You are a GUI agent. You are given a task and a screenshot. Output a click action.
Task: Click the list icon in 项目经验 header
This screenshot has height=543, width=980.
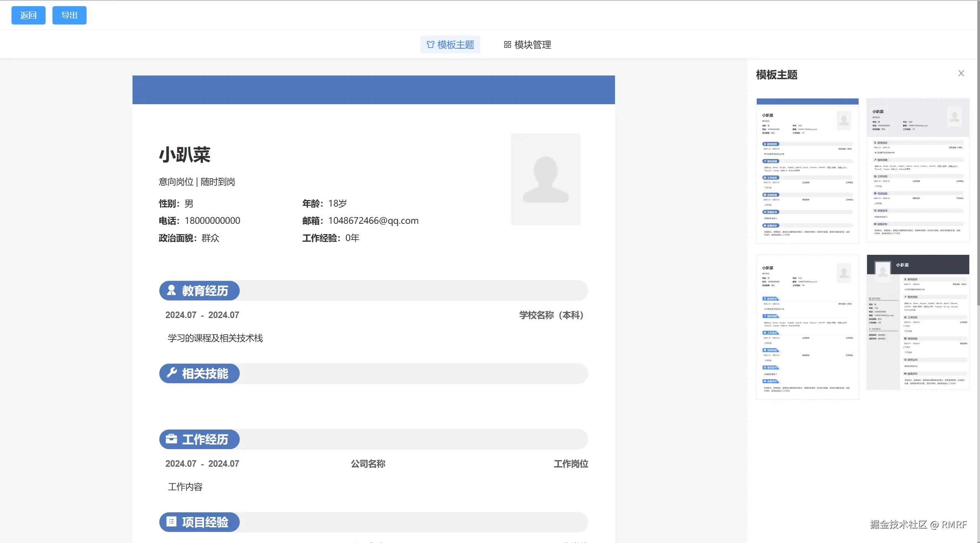point(171,522)
